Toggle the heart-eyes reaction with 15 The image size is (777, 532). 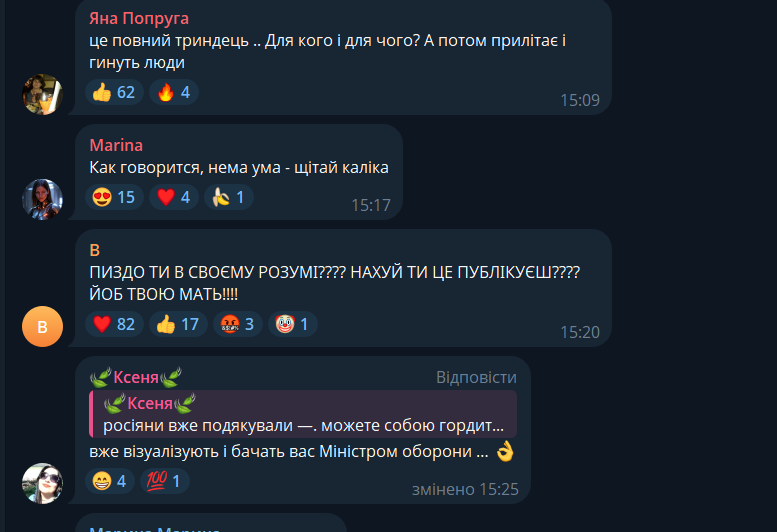(114, 197)
